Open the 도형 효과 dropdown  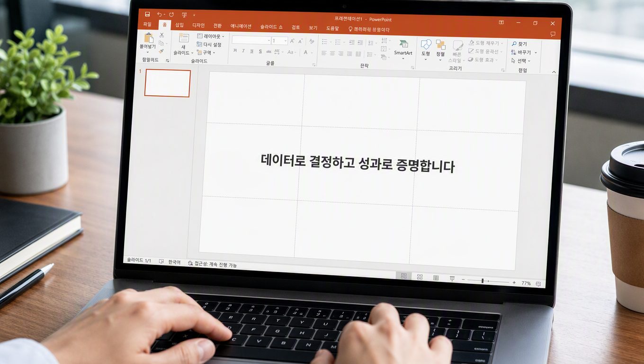pyautogui.click(x=483, y=60)
